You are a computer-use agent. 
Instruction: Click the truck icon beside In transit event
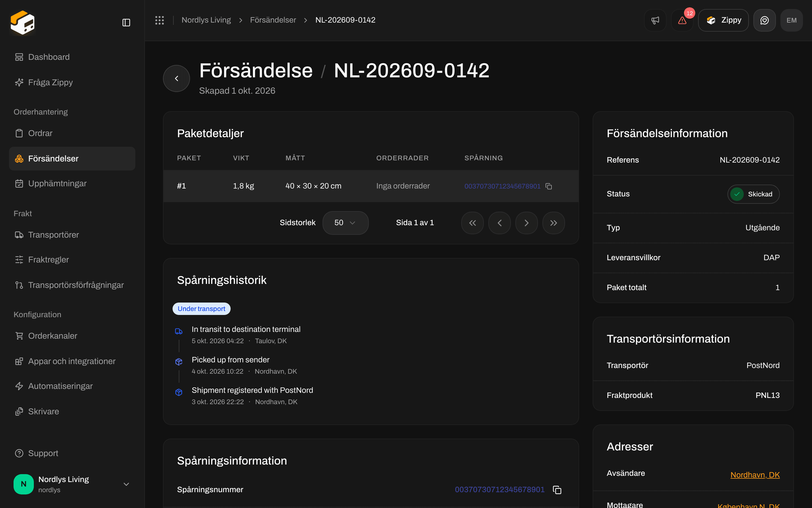[x=179, y=332]
